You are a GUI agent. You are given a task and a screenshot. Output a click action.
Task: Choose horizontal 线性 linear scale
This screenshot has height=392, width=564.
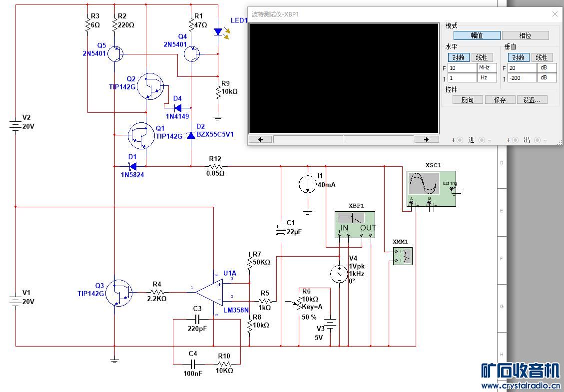click(x=482, y=57)
